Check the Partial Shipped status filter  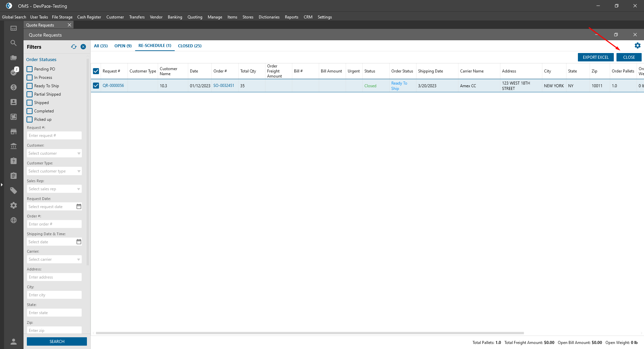(x=30, y=94)
